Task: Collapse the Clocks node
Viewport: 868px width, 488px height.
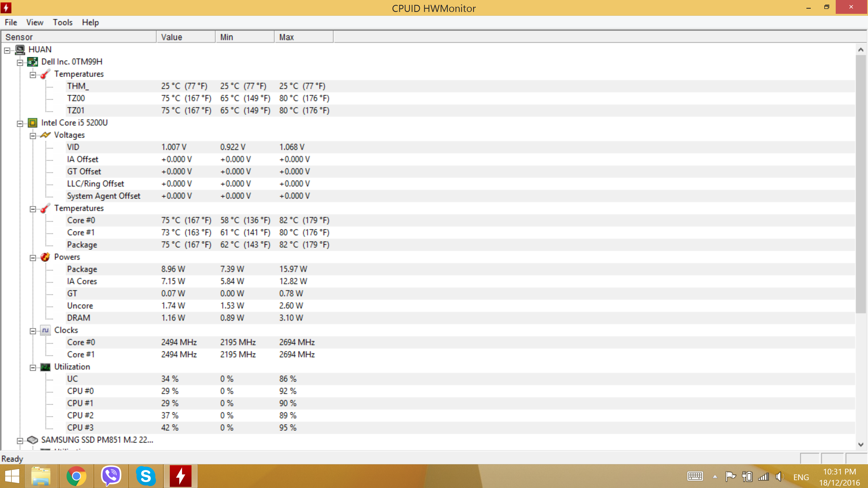Action: [x=33, y=331]
